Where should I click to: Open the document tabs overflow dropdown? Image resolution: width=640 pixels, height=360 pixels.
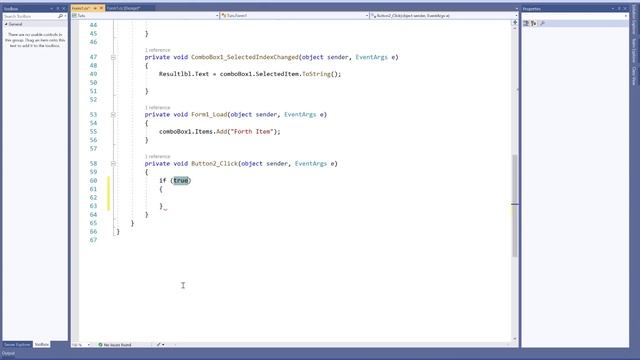coord(516,9)
